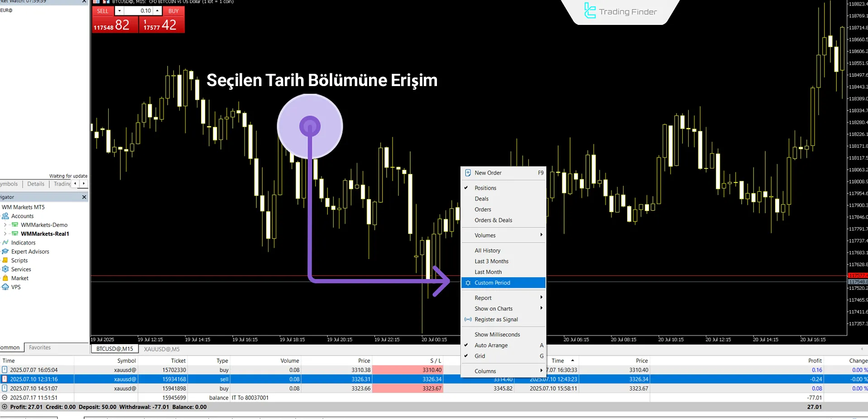Uncheck Positions in the context menu

pos(485,188)
